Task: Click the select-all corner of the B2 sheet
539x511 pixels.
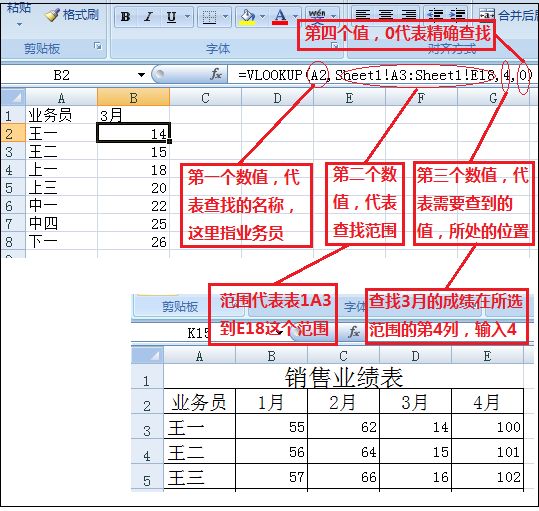Action: tap(13, 98)
